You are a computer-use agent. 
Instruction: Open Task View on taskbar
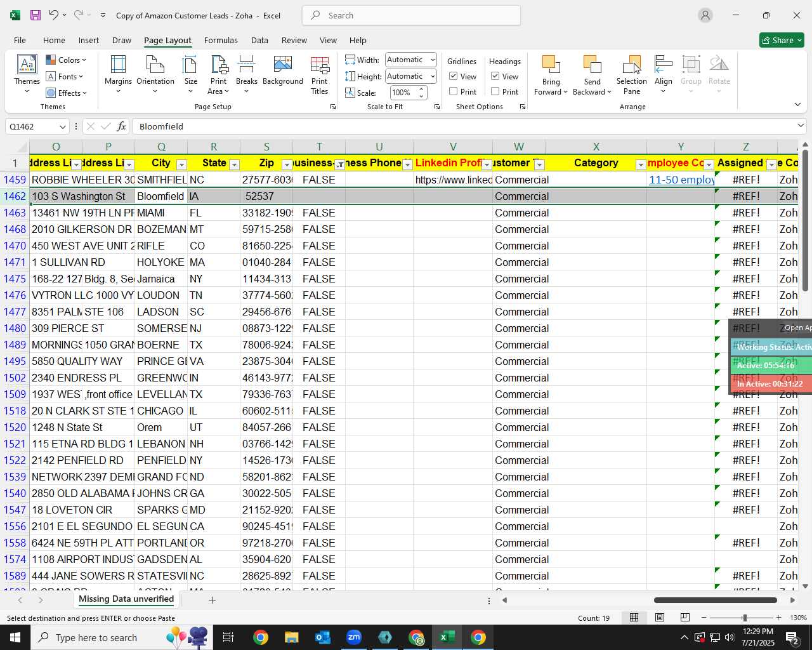click(228, 637)
